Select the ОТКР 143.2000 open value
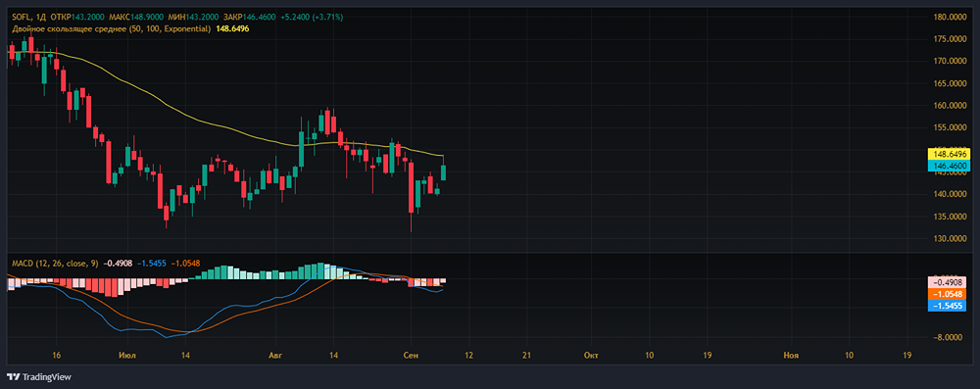This screenshot has width=980, height=389. (76, 17)
